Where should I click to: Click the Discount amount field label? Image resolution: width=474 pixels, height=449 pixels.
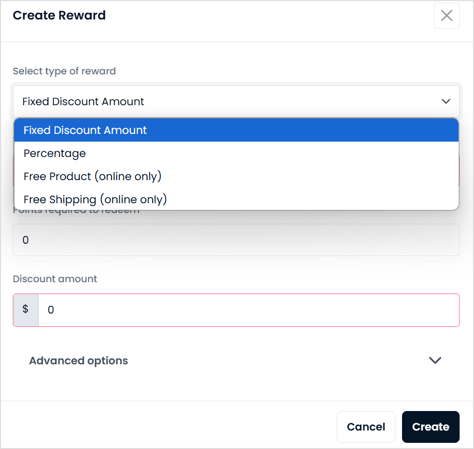(55, 279)
